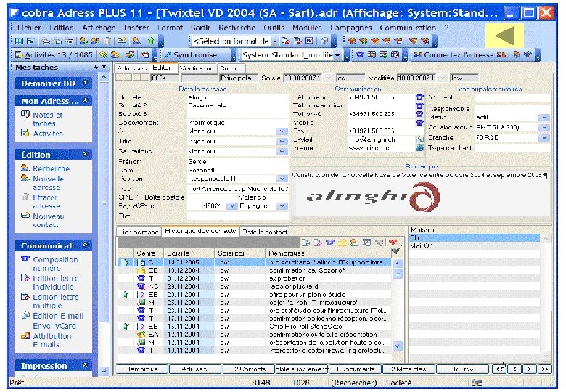Open the Fichier menu
The height and width of the screenshot is (392, 566).
[x=29, y=28]
